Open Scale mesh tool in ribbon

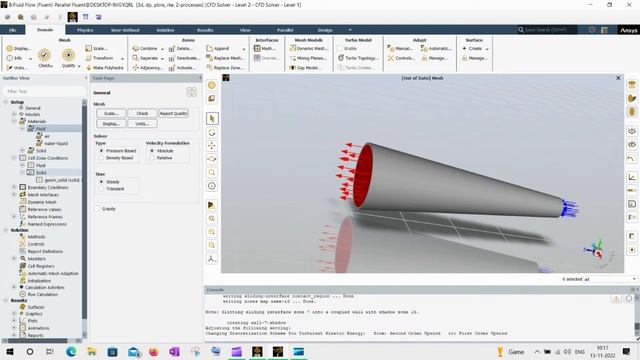(x=96, y=48)
